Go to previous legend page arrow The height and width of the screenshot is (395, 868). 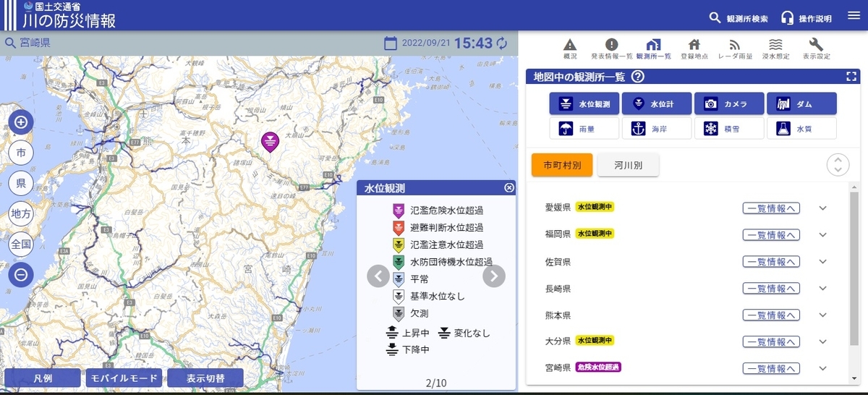pyautogui.click(x=378, y=276)
